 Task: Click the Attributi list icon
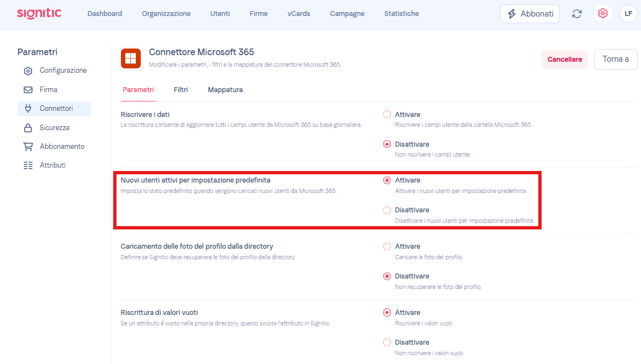[x=28, y=165]
